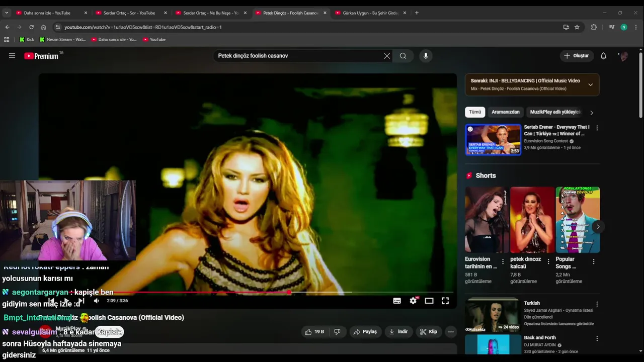
Task: Download the video with İndir
Action: (x=398, y=332)
